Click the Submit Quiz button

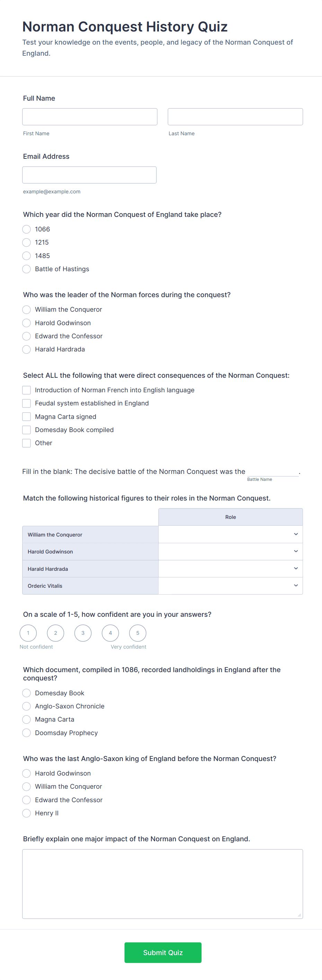pyautogui.click(x=162, y=952)
